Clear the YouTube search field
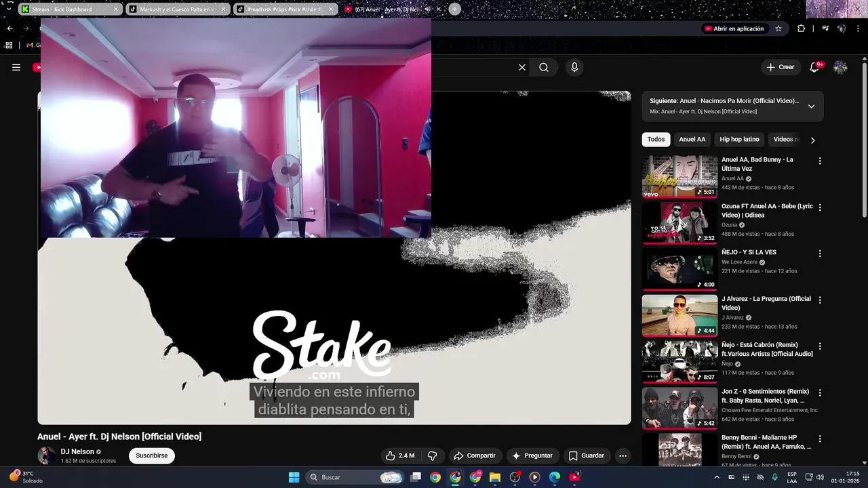868x488 pixels. pos(522,67)
